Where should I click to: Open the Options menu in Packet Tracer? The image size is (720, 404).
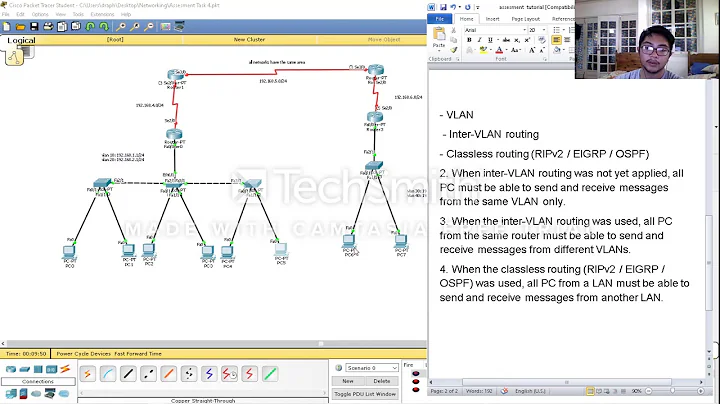[40, 14]
